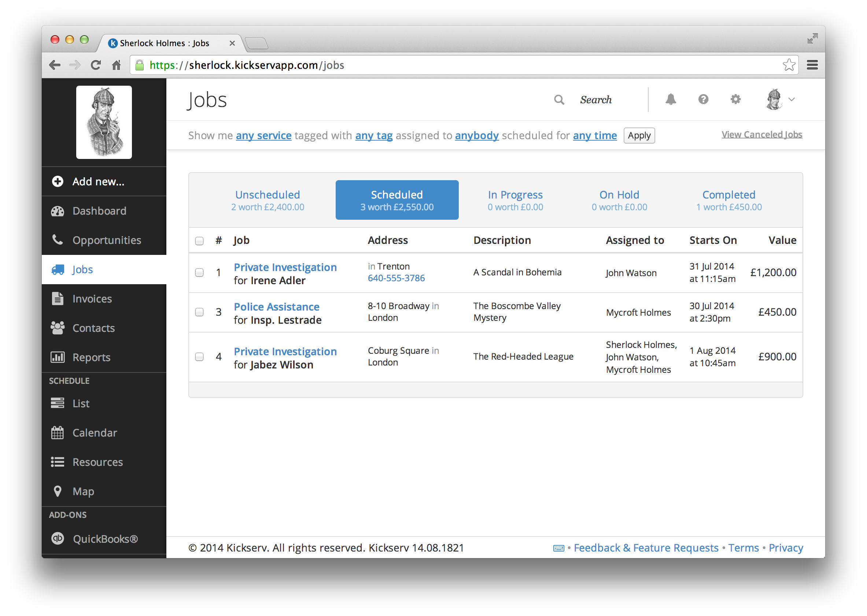Open Feedback & Feature Requests link
The height and width of the screenshot is (616, 867).
click(x=646, y=548)
